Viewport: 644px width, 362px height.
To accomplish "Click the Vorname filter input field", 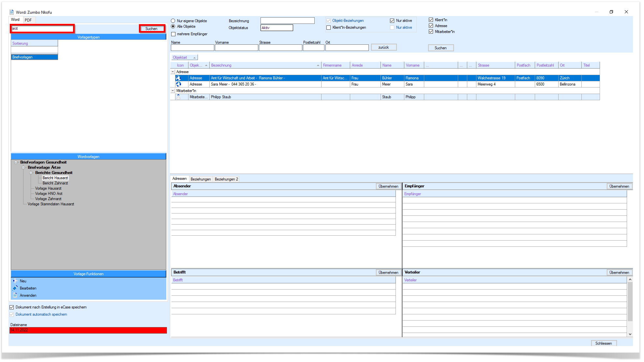I will pyautogui.click(x=236, y=48).
